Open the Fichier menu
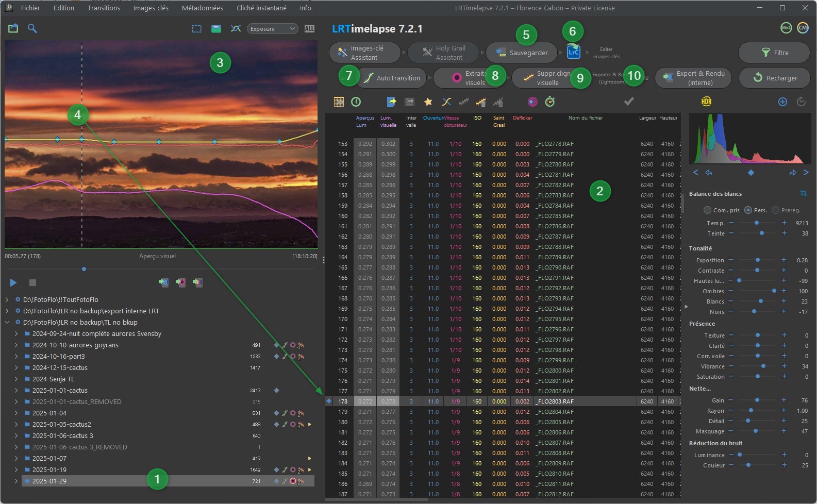 point(30,8)
